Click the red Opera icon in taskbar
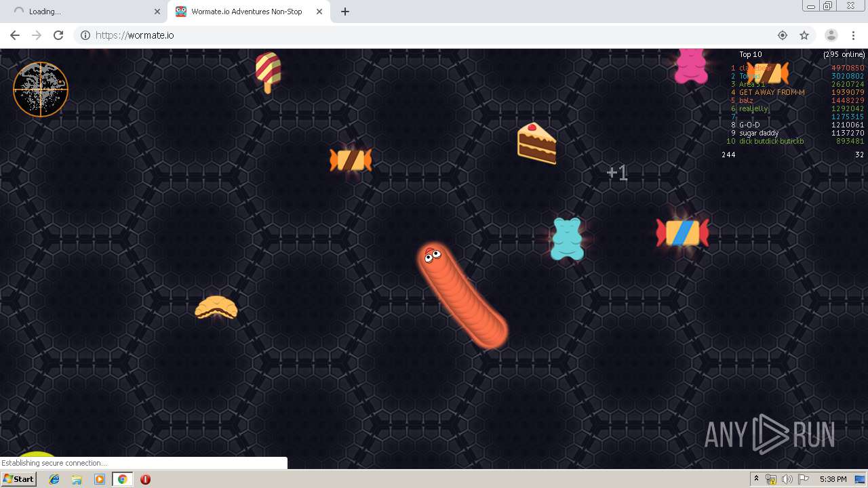This screenshot has height=488, width=868. click(145, 479)
